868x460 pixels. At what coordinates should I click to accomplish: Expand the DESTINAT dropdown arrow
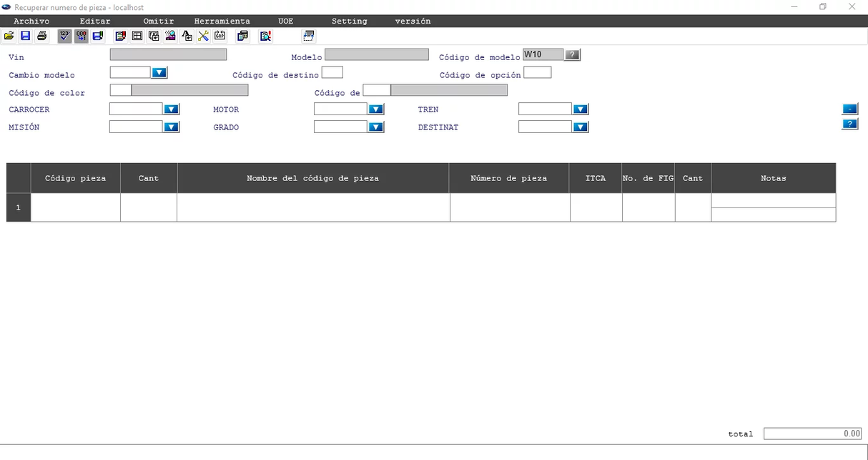pyautogui.click(x=581, y=127)
